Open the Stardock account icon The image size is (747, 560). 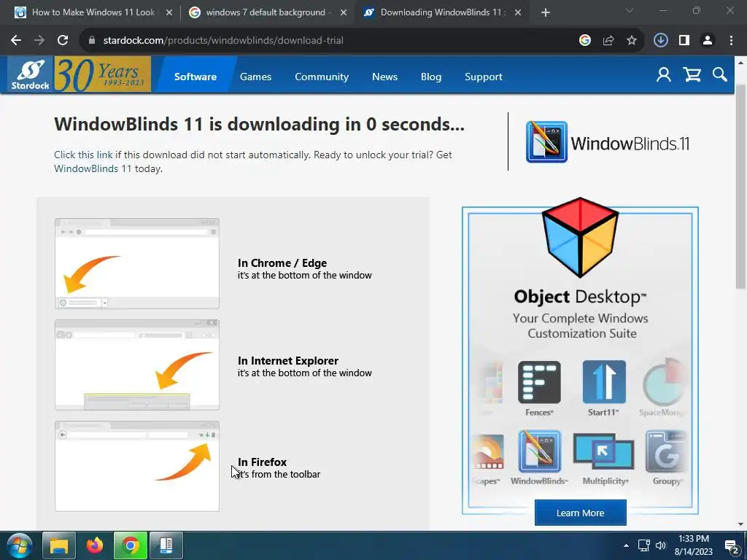(x=664, y=75)
